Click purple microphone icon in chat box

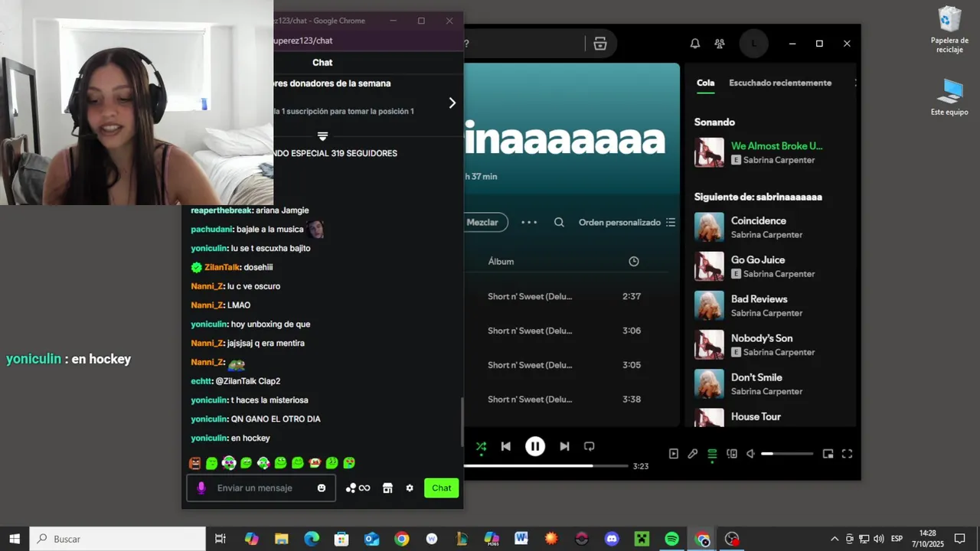201,487
